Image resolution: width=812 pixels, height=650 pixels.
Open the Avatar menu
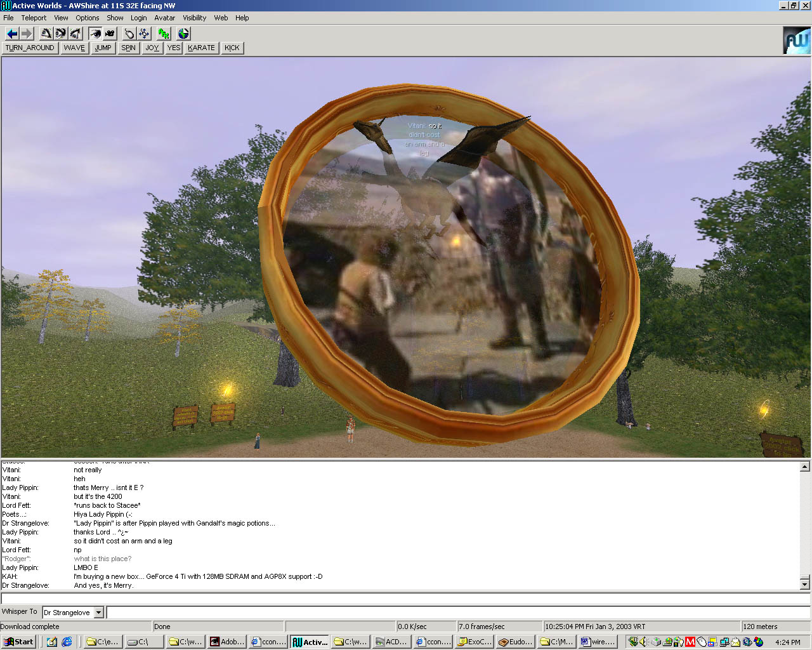coord(164,18)
